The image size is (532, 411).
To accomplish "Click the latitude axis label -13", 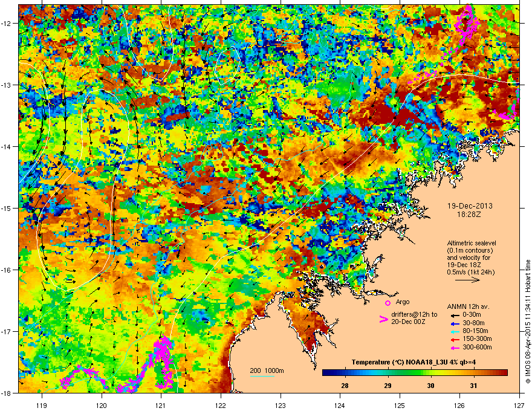I will (x=7, y=85).
